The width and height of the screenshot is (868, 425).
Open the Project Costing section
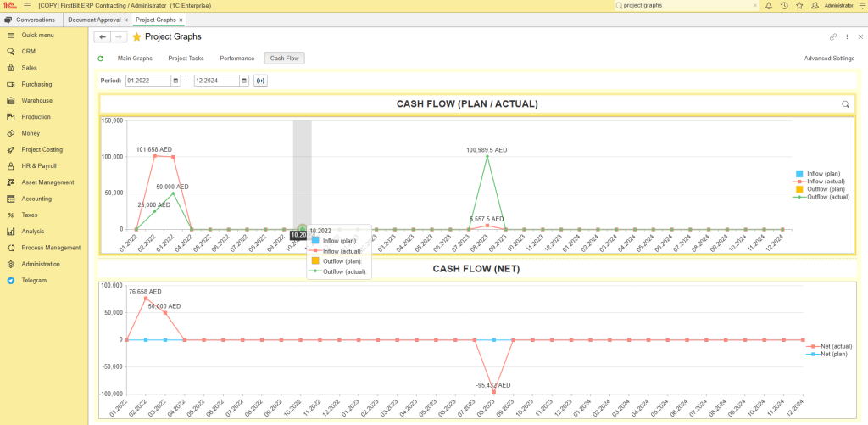pos(44,149)
